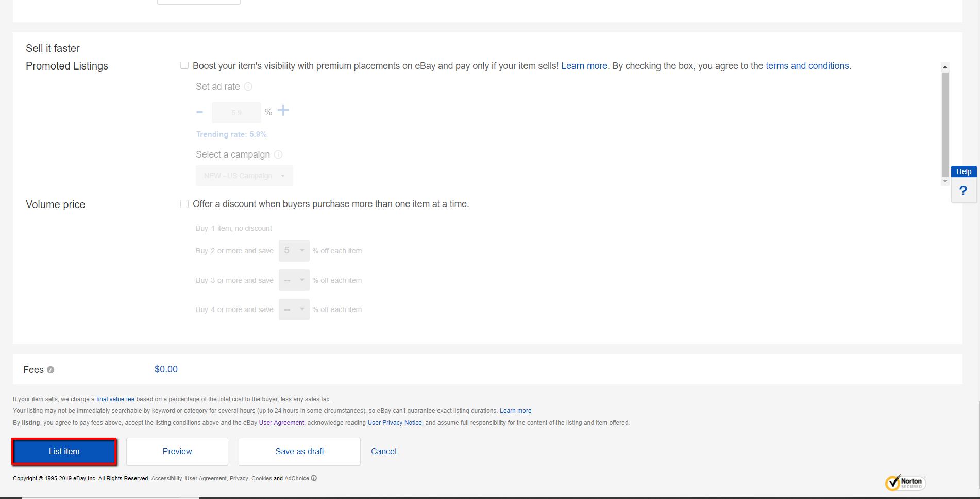Click the scroll down arrow in Promoted Listings
The height and width of the screenshot is (499, 980).
(945, 181)
